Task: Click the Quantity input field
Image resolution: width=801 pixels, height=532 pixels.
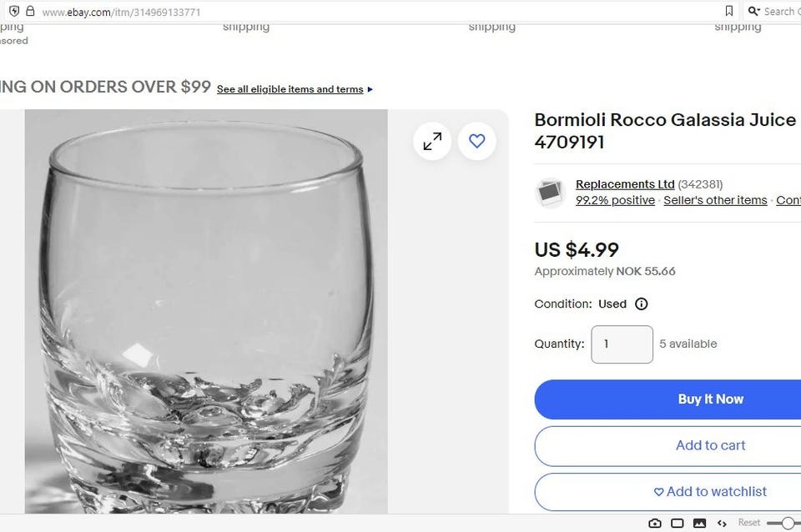Action: [622, 344]
